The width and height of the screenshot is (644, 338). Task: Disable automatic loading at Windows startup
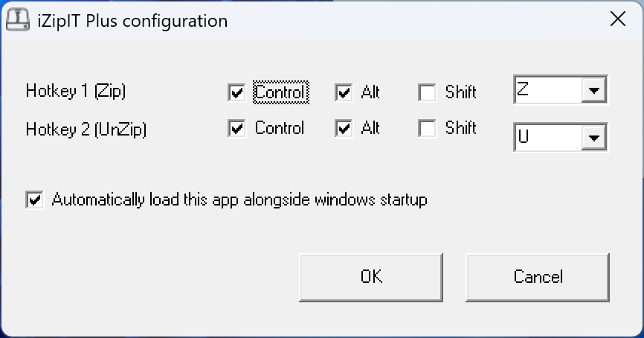35,200
